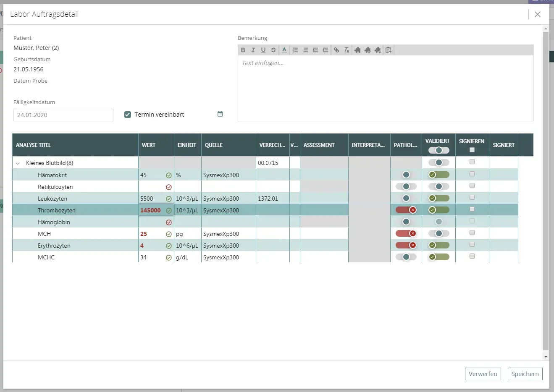Click the Speichern button
The height and width of the screenshot is (392, 554).
tap(525, 374)
